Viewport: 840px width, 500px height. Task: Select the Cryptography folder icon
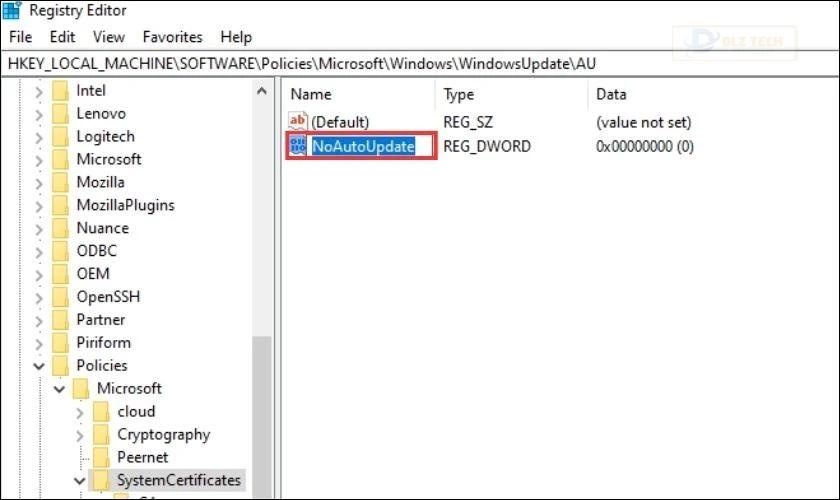click(101, 435)
